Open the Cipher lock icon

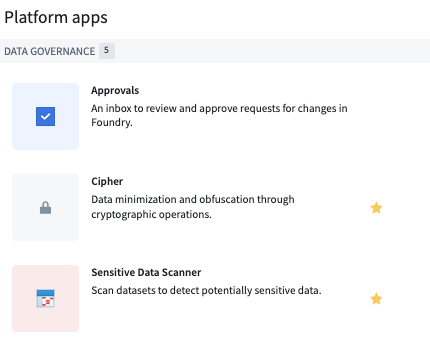click(45, 208)
